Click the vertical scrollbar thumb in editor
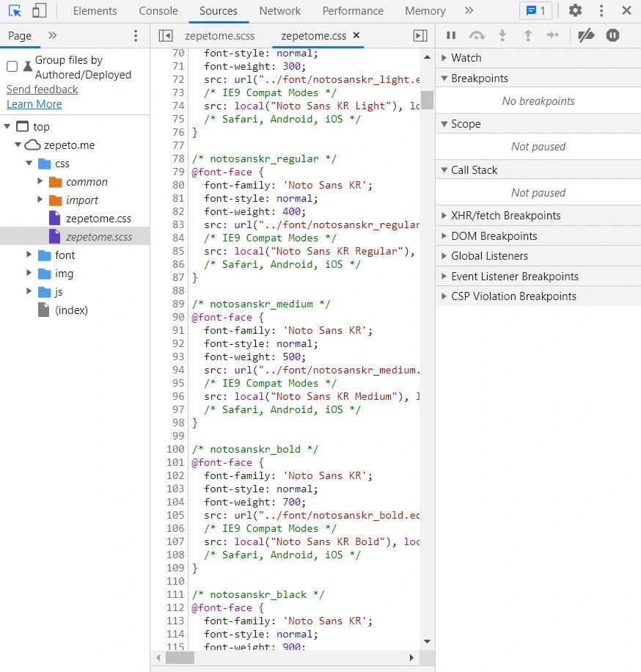The image size is (641, 672). (427, 100)
